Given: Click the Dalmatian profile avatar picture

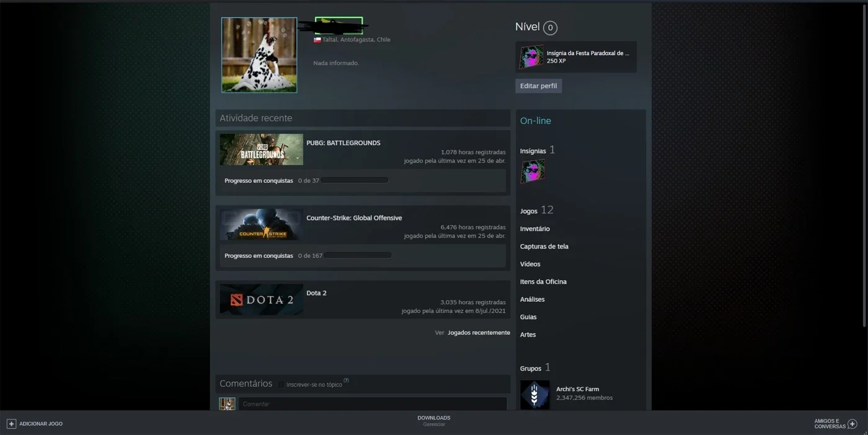Looking at the screenshot, I should click(259, 55).
